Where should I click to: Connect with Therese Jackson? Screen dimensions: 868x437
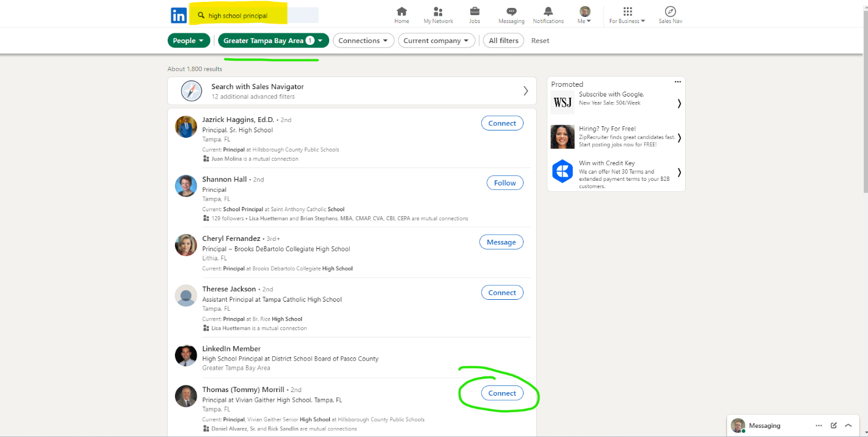coord(502,293)
